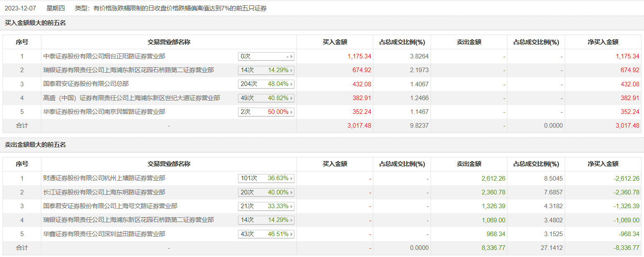Expand the 0次 dropdown for 中泰证券烟台正阳路
Screen dimensions: 644x257
click(x=291, y=56)
